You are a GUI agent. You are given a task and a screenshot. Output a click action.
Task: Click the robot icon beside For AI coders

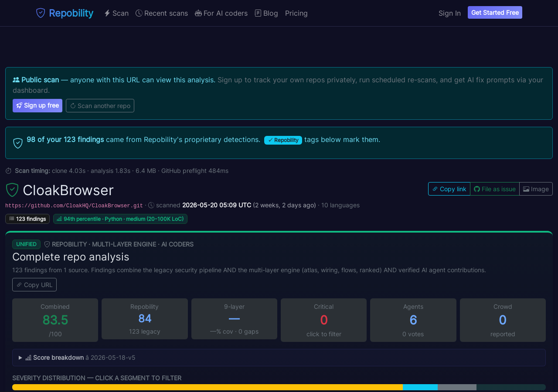click(198, 13)
